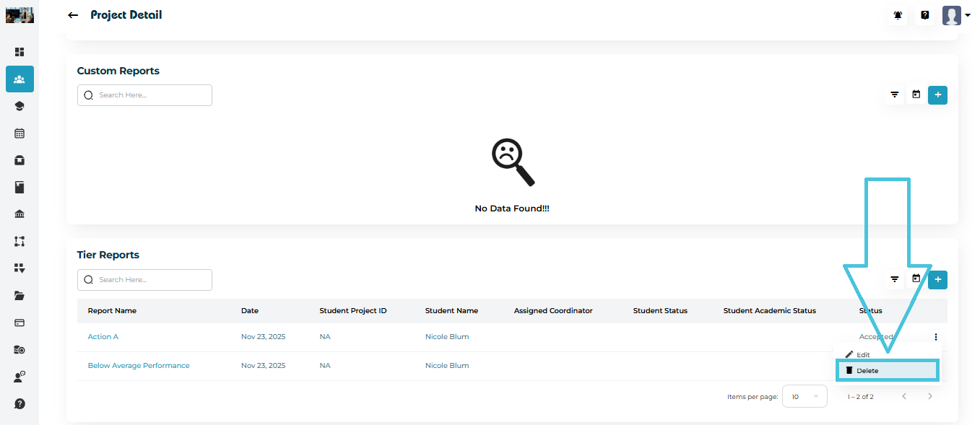This screenshot has height=425, width=980.
Task: Open the dashboard grid icon in sidebar
Action: (x=19, y=52)
